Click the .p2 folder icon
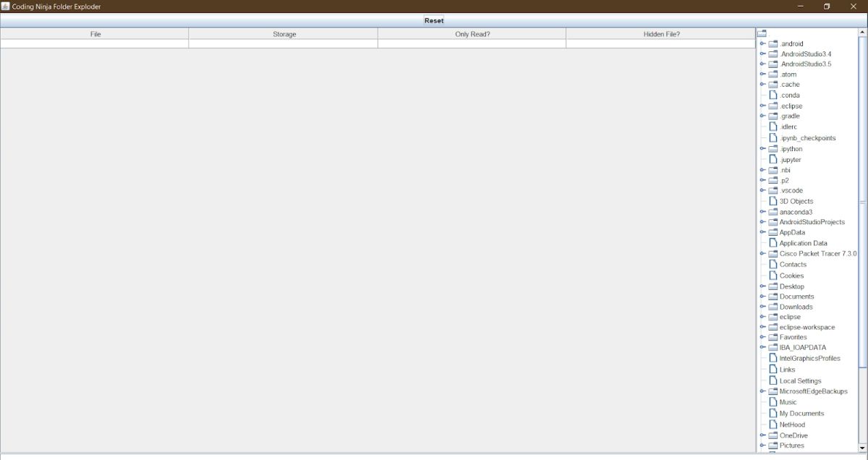 pos(773,180)
